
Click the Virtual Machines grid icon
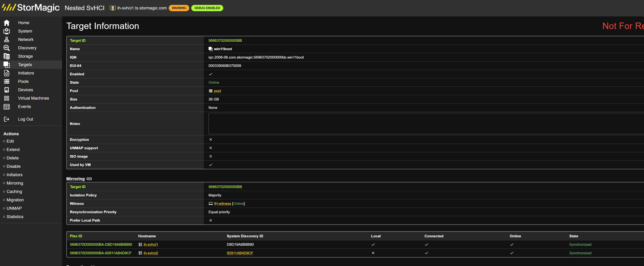coord(6,98)
